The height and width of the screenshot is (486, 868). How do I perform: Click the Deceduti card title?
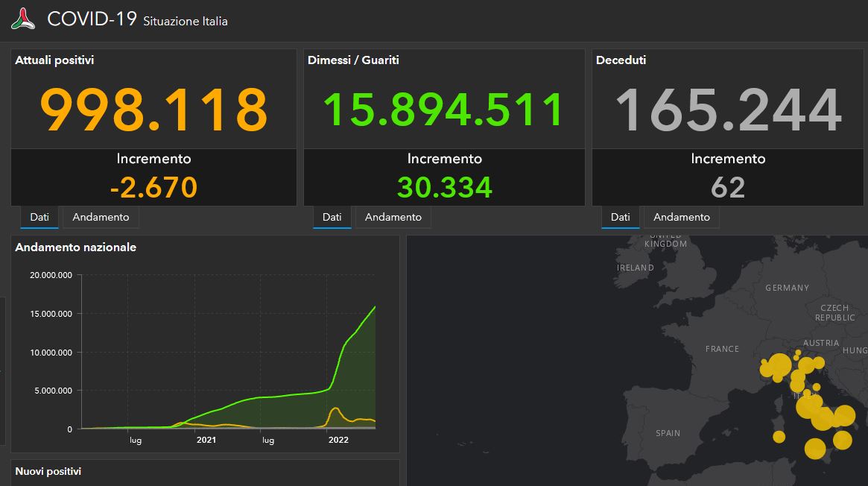621,60
